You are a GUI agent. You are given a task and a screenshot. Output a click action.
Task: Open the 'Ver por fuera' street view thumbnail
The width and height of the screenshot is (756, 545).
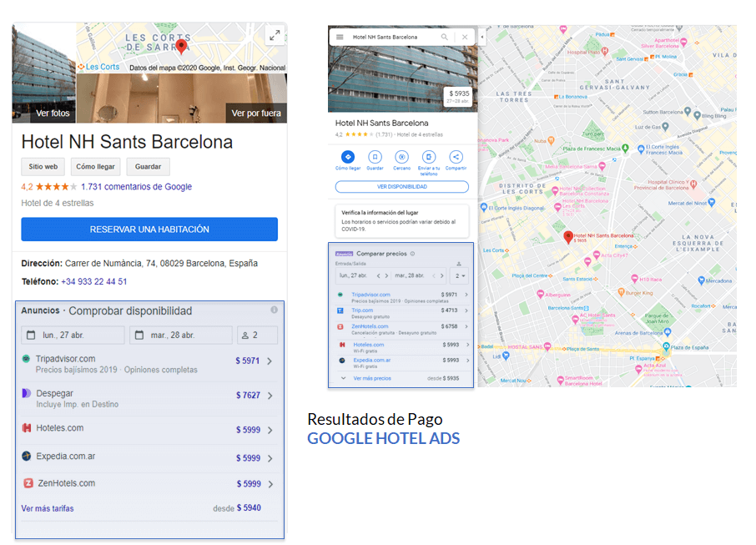(182, 98)
